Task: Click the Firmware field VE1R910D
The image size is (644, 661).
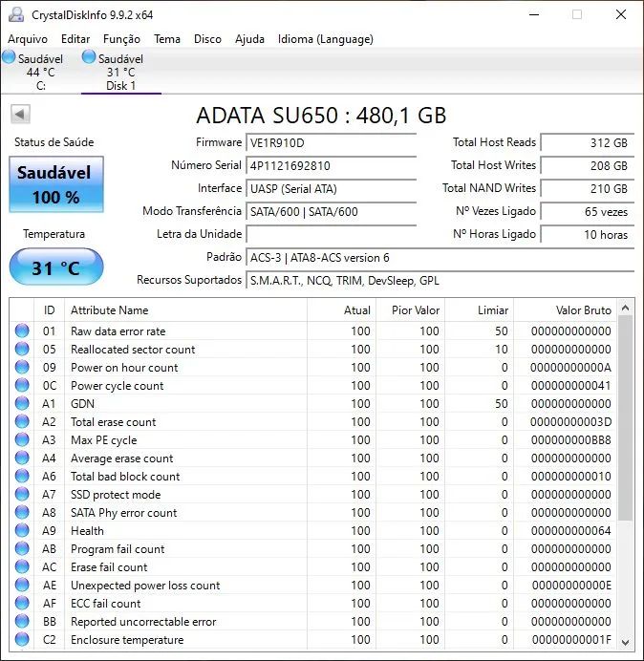Action: (331, 143)
